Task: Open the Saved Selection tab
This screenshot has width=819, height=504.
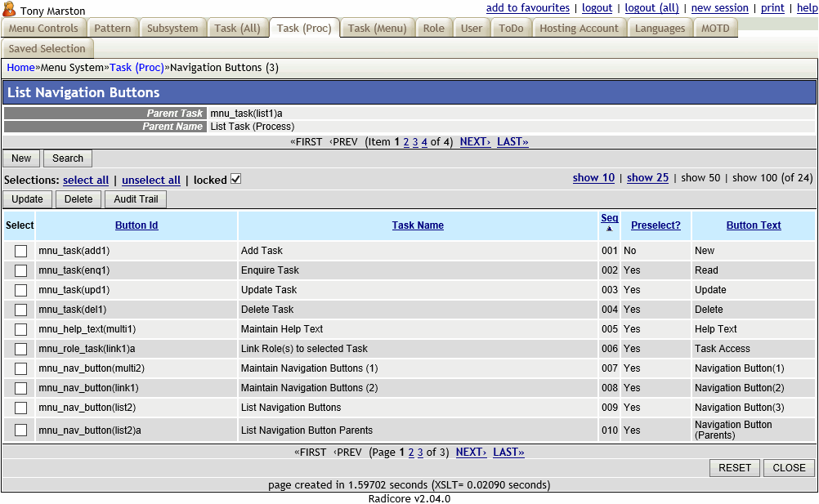Action: [47, 48]
